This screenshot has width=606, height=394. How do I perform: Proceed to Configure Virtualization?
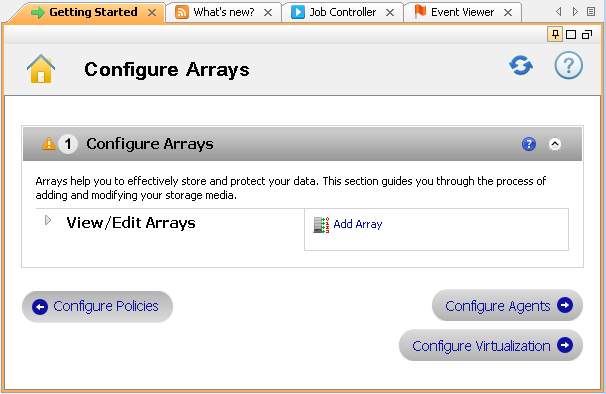[491, 345]
